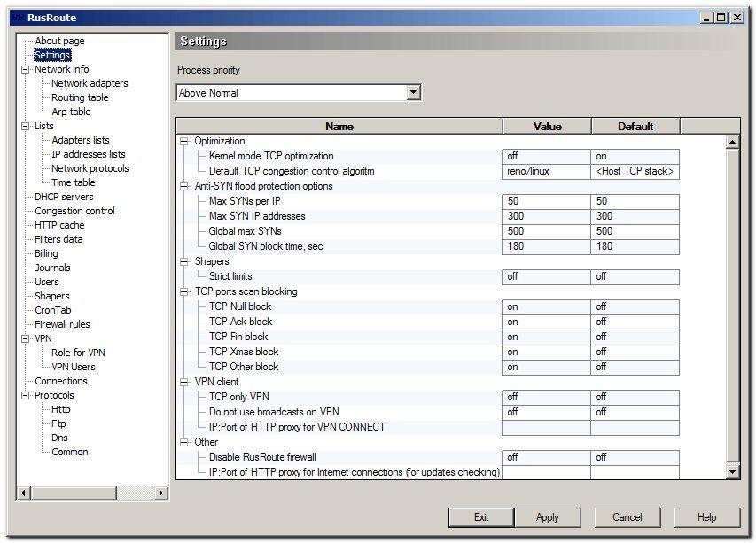Image resolution: width=756 pixels, height=543 pixels.
Task: Change the reno/linux congestion algorithm value
Action: (x=546, y=171)
